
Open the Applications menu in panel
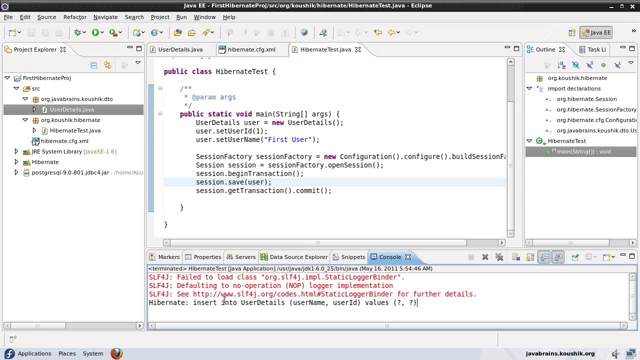point(34,353)
